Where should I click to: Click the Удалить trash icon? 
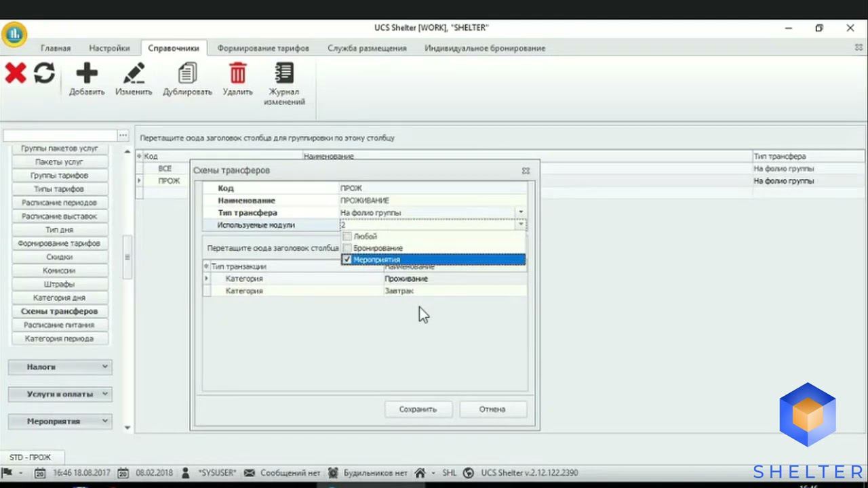tap(237, 73)
